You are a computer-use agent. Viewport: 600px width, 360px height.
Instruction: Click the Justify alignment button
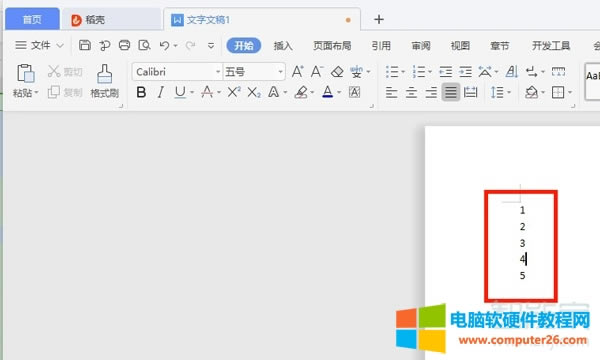[x=451, y=92]
